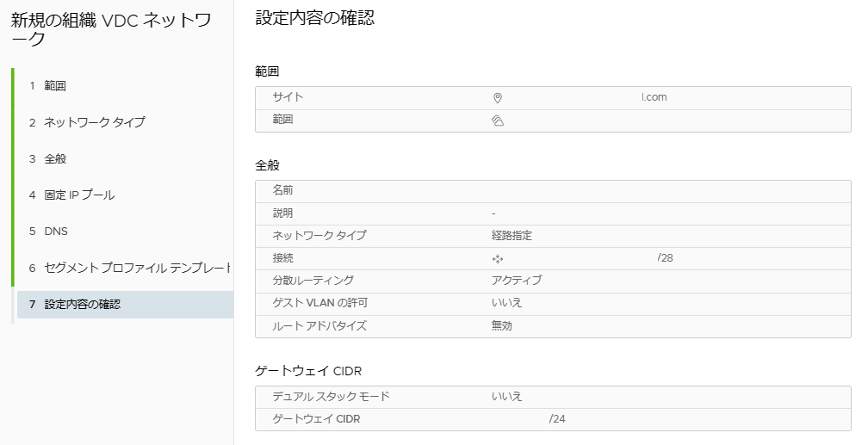
Task: Select step 7 設定内容の確認
Action: (82, 304)
